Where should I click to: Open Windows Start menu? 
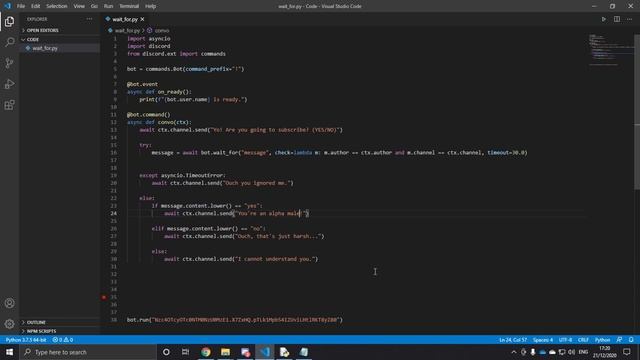pos(9,352)
